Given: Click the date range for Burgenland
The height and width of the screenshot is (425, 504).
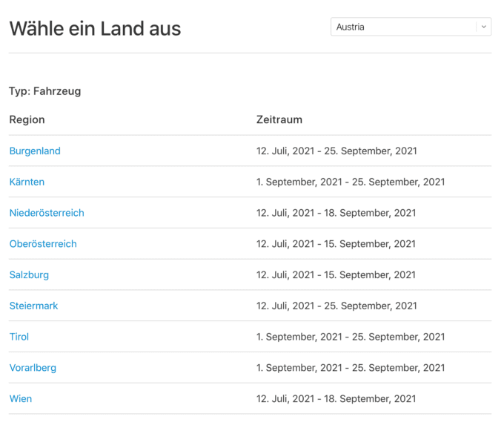Looking at the screenshot, I should point(336,151).
